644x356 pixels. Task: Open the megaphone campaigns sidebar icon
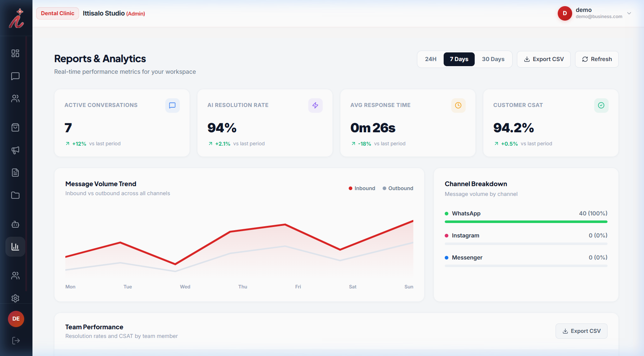click(x=15, y=150)
